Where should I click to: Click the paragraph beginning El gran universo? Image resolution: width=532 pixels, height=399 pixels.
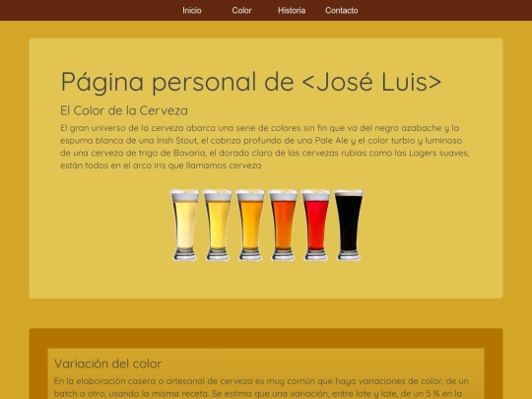tap(265, 147)
